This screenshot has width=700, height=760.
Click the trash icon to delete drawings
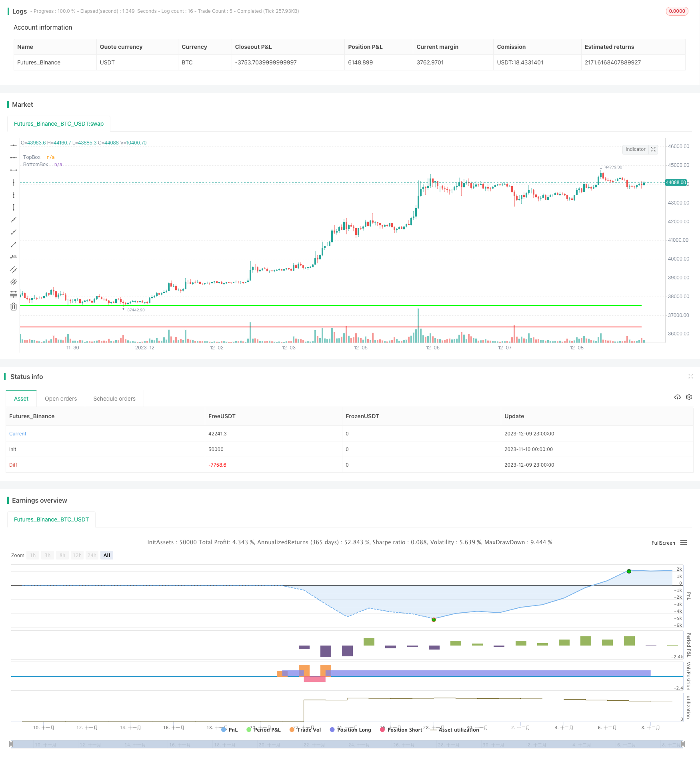(14, 307)
